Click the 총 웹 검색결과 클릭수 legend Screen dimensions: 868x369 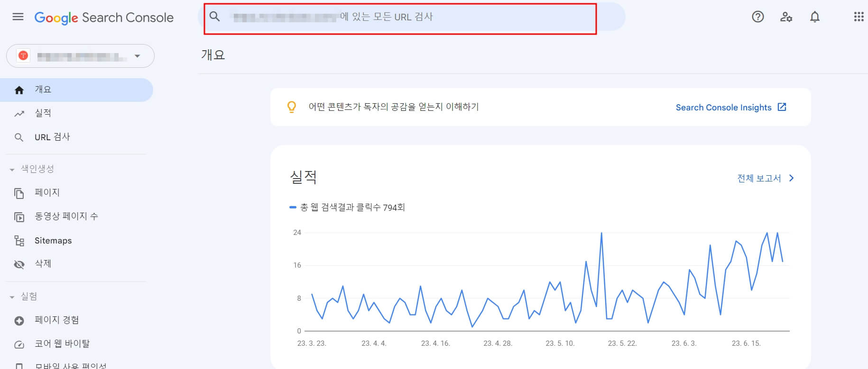[x=348, y=207]
